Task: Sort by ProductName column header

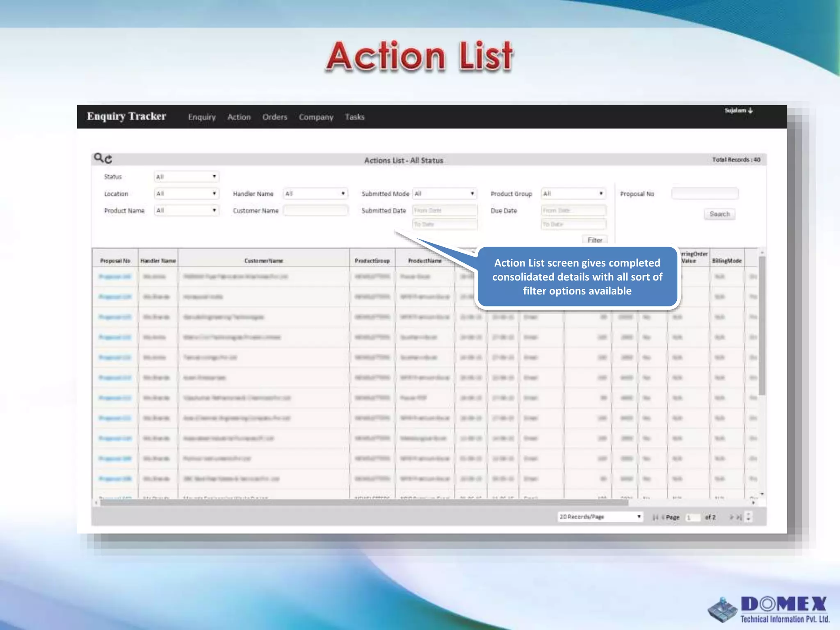Action: (x=425, y=260)
